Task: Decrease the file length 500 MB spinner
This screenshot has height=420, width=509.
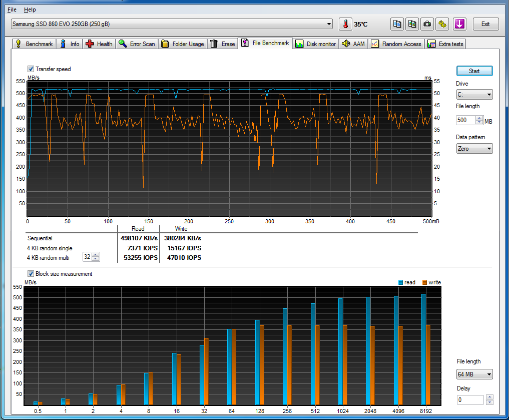Action: click(x=479, y=122)
